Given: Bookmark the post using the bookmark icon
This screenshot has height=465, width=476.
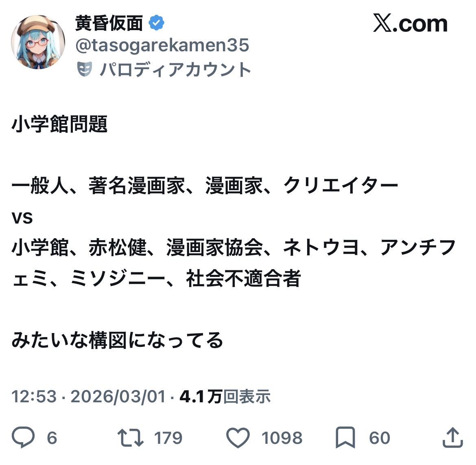Looking at the screenshot, I should point(345,438).
